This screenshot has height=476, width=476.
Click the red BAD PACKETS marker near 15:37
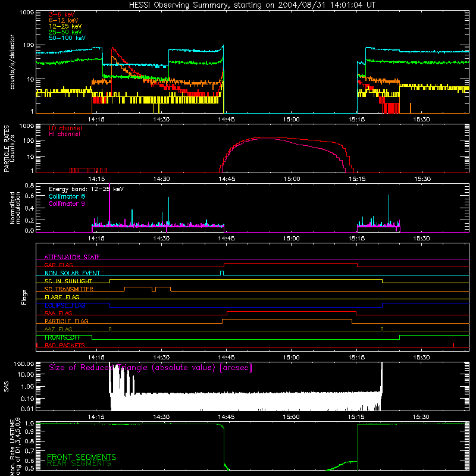453,345
